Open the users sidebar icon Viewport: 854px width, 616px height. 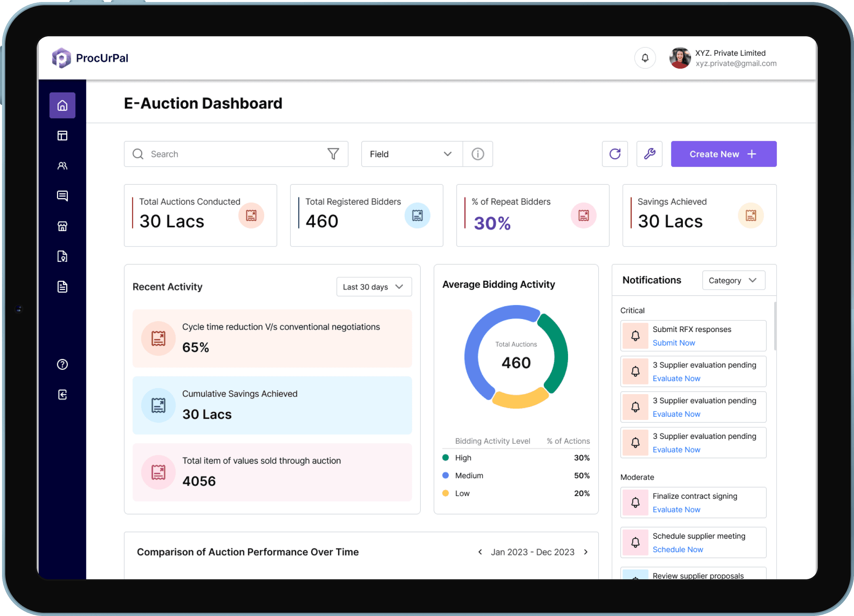point(62,166)
